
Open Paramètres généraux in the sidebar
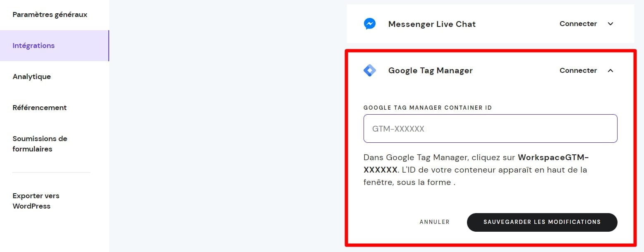(50, 14)
